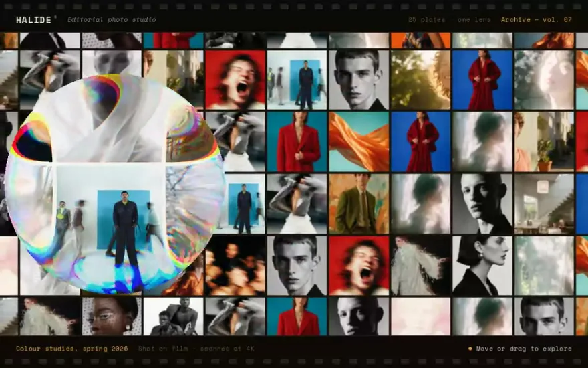The height and width of the screenshot is (368, 588).
Task: Select dancer photo beside two seated men
Action: click(x=235, y=316)
